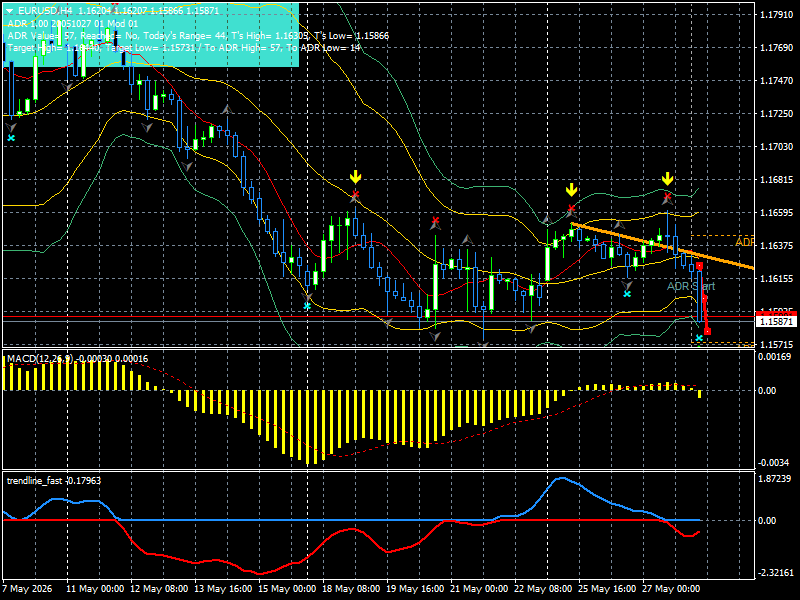Click the 1.17030 price axis label
This screenshot has width=800, height=600.
tap(776, 147)
